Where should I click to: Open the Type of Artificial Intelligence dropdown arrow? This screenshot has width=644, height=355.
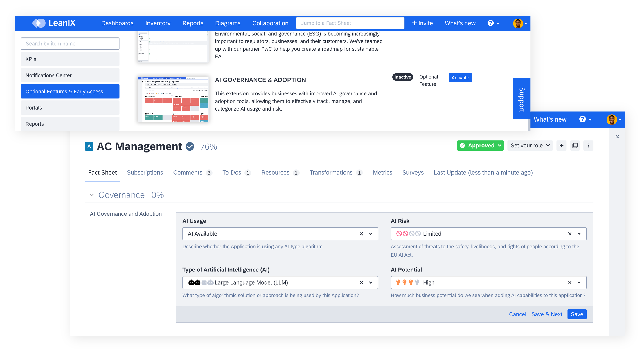tap(370, 282)
